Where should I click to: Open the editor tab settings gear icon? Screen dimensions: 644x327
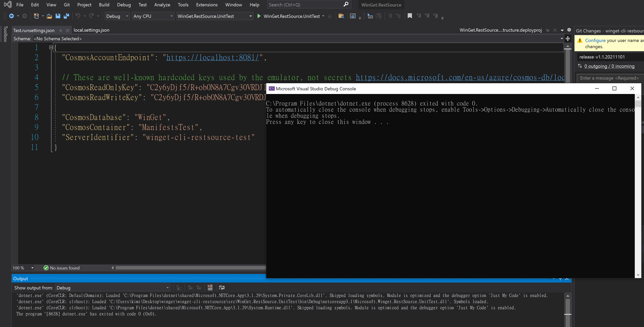pos(569,30)
